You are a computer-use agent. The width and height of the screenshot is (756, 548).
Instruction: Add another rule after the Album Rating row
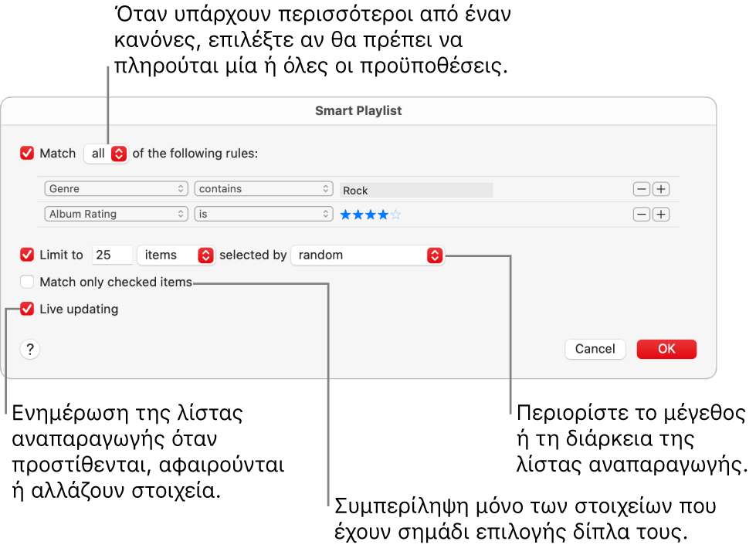click(x=662, y=214)
